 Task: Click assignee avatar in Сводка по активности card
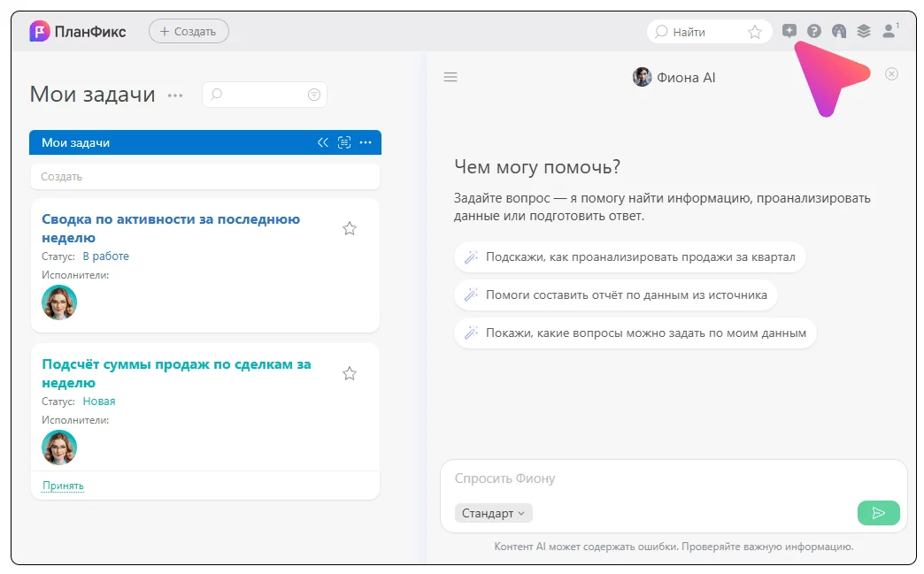[x=59, y=302]
